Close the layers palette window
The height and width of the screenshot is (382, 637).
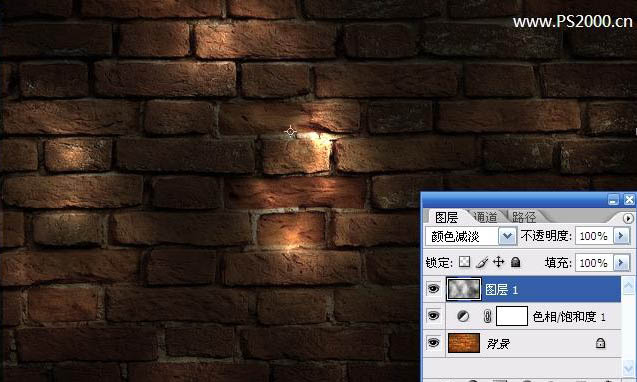[x=629, y=200]
